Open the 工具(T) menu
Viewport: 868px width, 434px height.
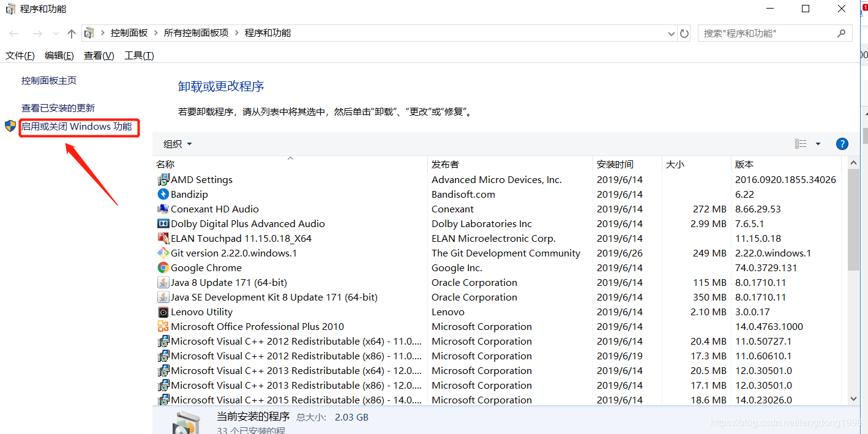coord(139,56)
